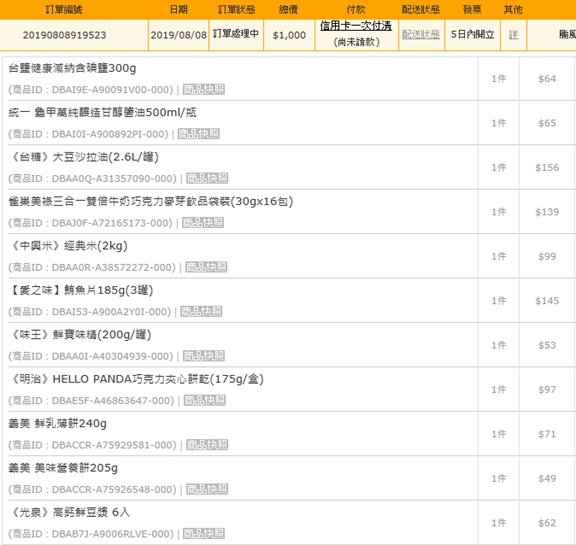Open 商品快照 for 雀巢美祿巧克力麥芽飲品
The width and height of the screenshot is (576, 545).
click(203, 223)
